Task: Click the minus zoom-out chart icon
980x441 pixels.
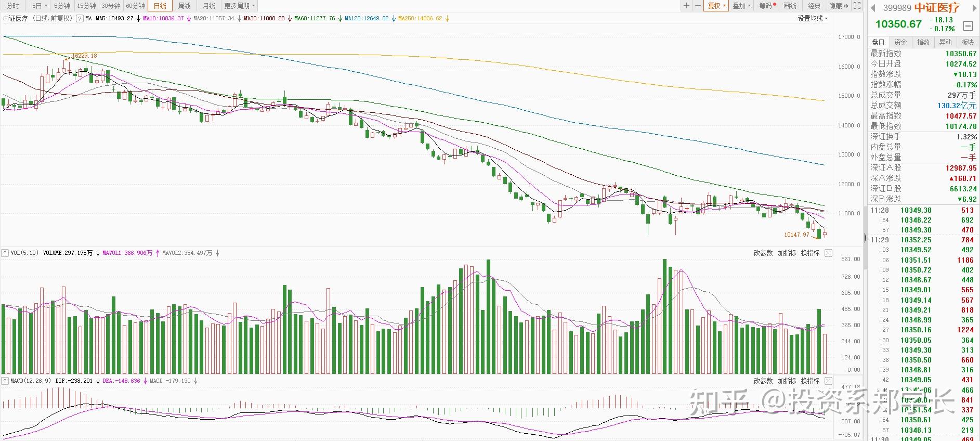Action: [x=698, y=6]
